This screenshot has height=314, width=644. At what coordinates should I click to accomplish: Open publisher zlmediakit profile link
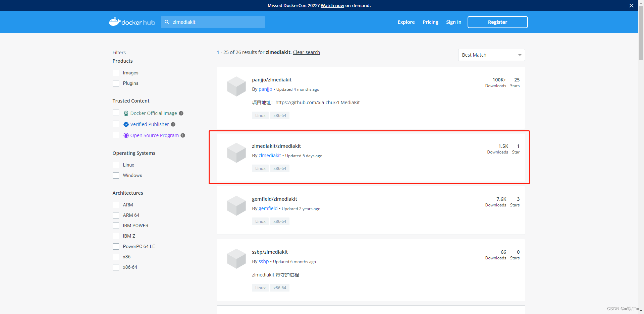(270, 155)
